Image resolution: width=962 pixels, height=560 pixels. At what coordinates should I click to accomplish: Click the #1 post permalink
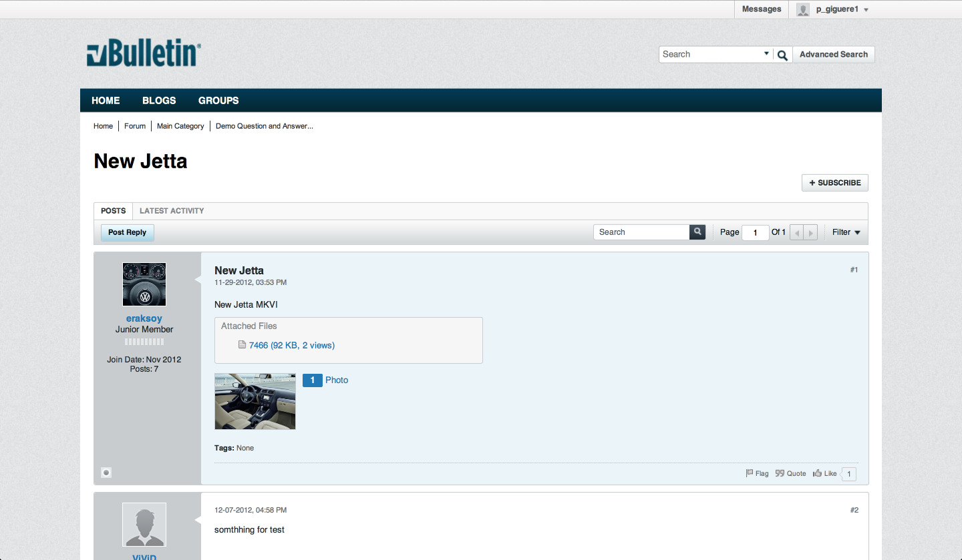point(854,270)
